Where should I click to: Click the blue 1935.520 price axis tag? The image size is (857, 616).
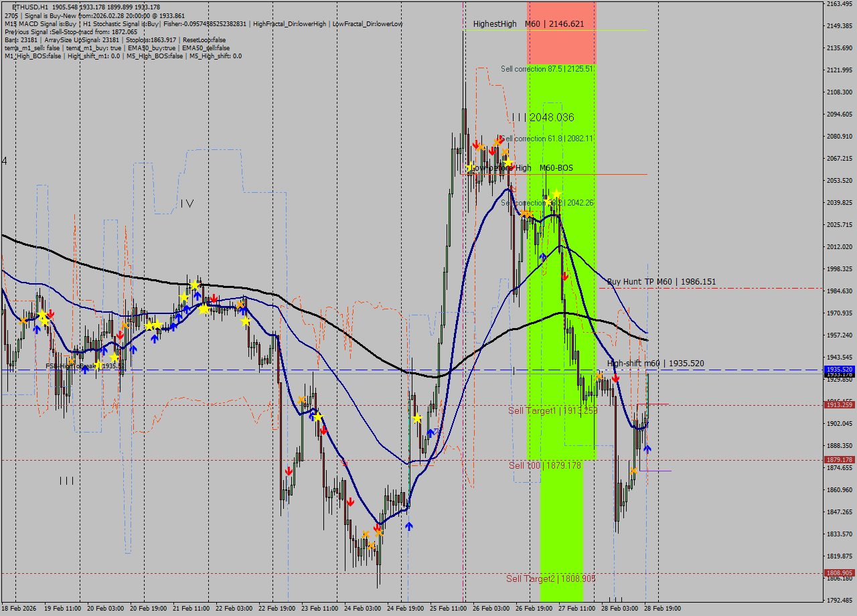click(839, 369)
